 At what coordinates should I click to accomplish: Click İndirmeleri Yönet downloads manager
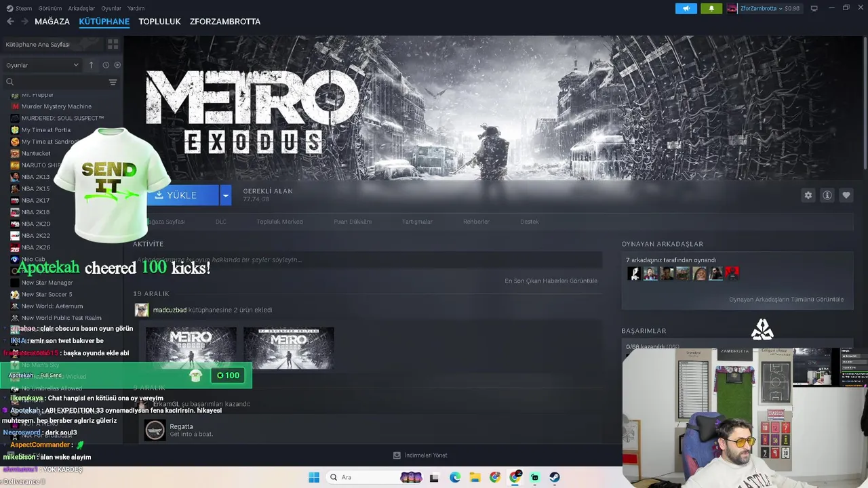coord(420,455)
